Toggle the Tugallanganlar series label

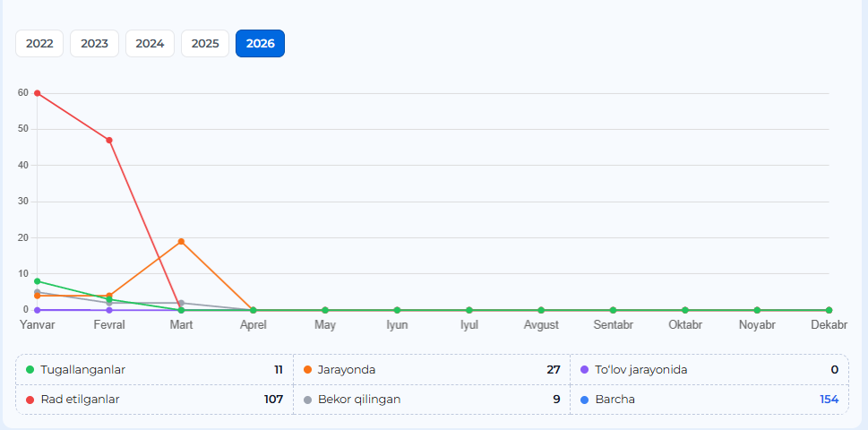point(82,370)
